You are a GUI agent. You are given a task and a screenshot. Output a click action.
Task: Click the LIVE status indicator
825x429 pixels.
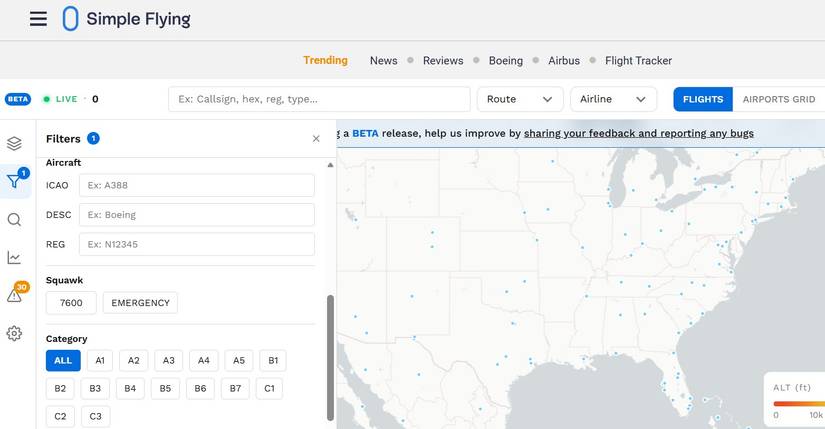(x=60, y=99)
